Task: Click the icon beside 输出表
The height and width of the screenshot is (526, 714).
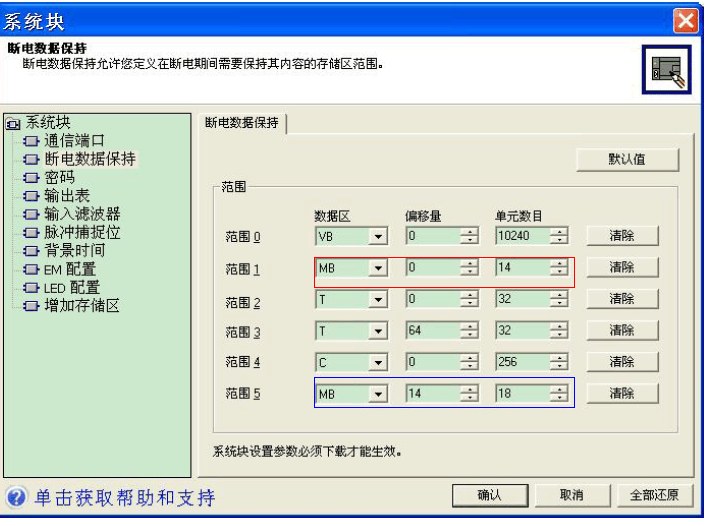Action: point(31,196)
